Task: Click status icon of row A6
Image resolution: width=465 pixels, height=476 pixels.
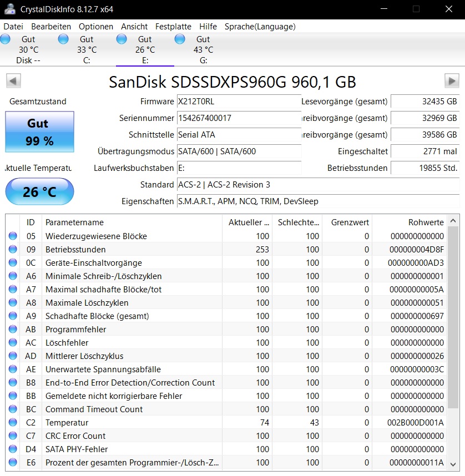Action: 13,276
